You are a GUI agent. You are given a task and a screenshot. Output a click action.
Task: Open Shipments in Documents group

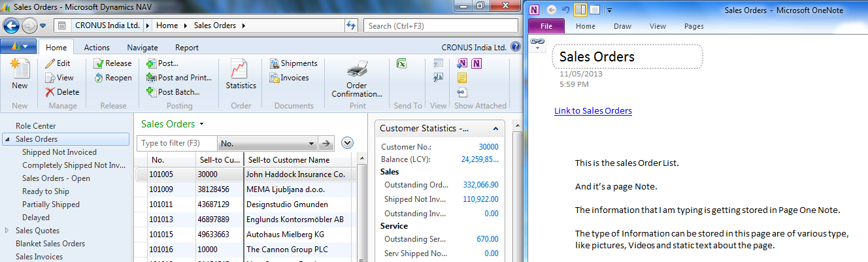click(293, 63)
